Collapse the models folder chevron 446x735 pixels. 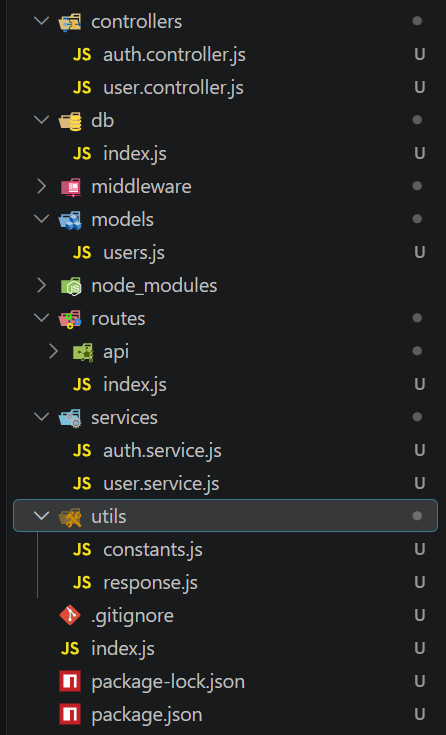click(42, 218)
